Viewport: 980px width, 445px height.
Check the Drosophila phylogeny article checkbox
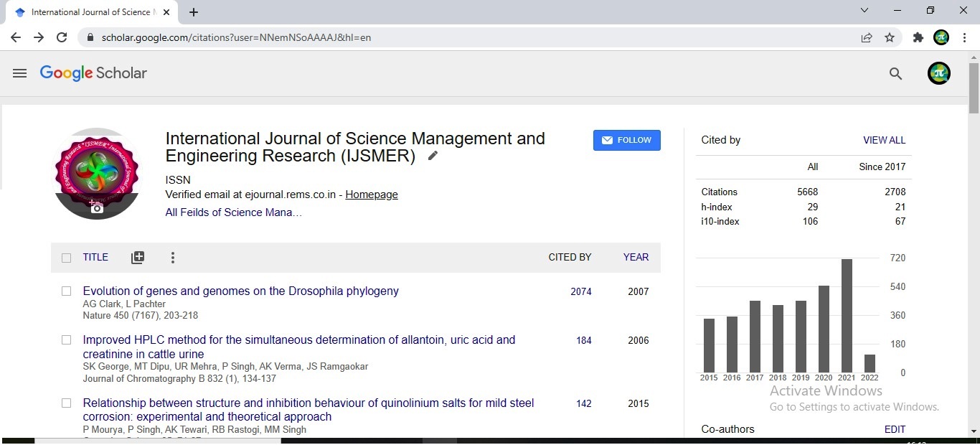67,291
